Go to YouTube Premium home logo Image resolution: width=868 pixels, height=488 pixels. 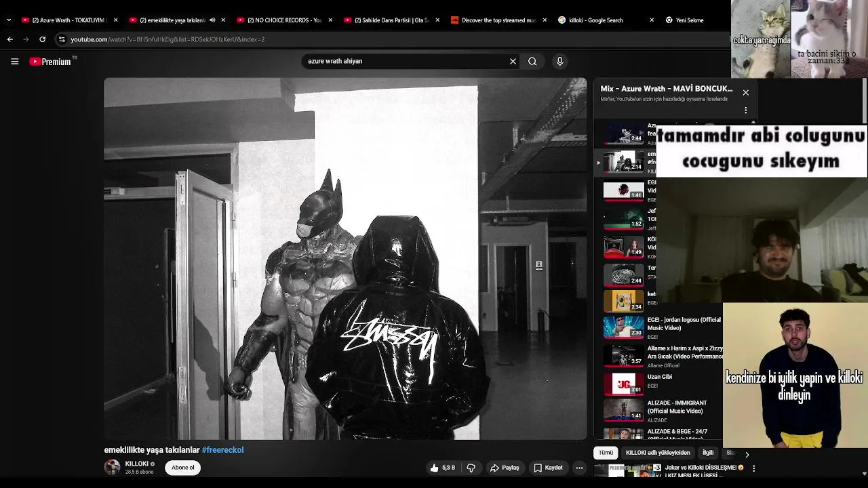point(51,62)
